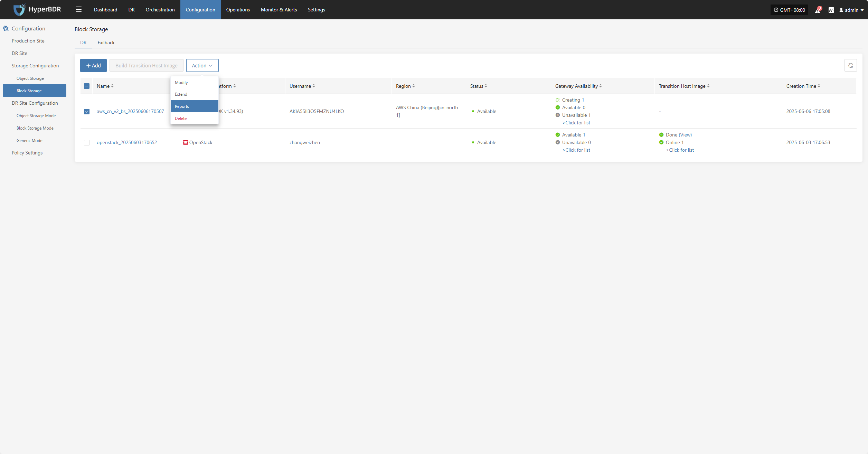This screenshot has height=454, width=868.
Task: Check the openstack_20250603170652 row checkbox
Action: 87,143
